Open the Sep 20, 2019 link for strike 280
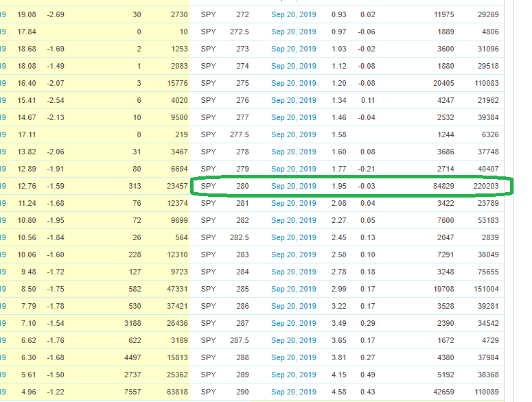Viewport: 532px width, 402px height. tap(293, 187)
